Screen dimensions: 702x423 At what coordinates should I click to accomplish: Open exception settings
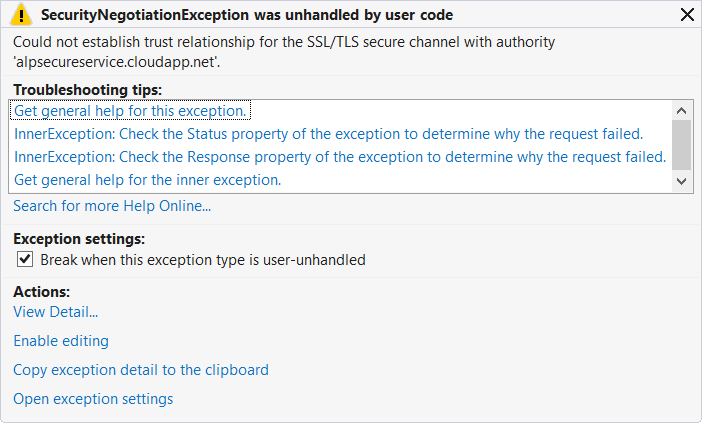[93, 399]
